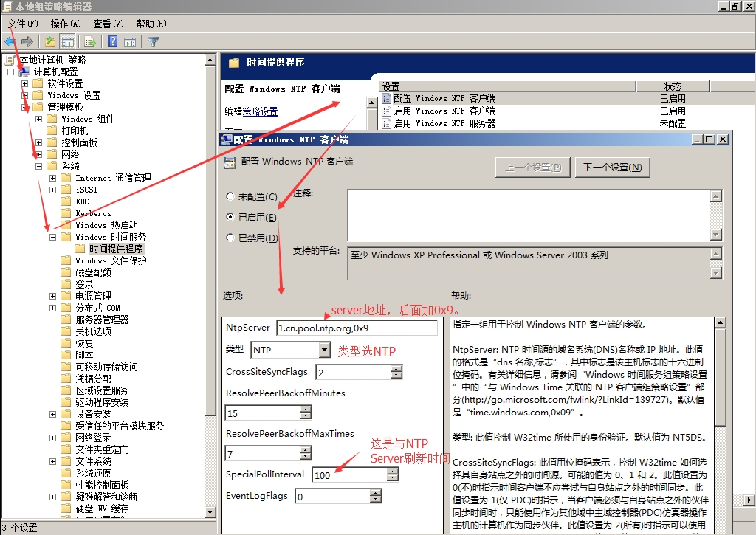Select the 未配置 radio button
This screenshot has width=756, height=535.
pyautogui.click(x=230, y=196)
